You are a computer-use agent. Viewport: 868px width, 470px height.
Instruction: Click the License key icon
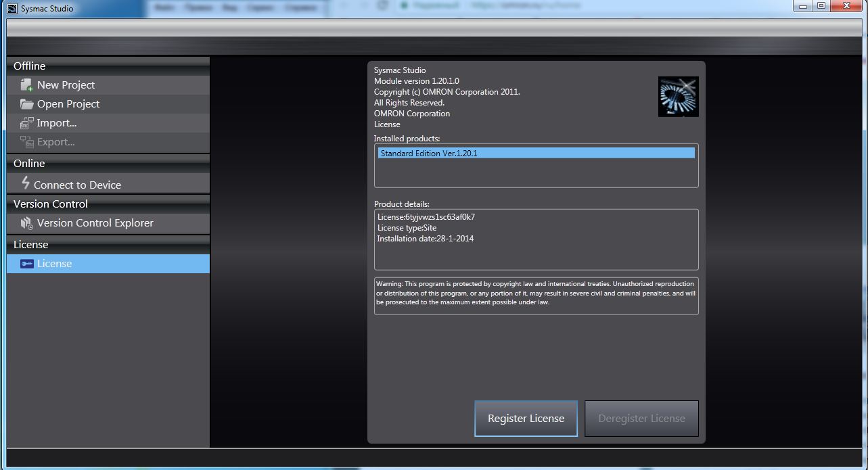tap(27, 264)
